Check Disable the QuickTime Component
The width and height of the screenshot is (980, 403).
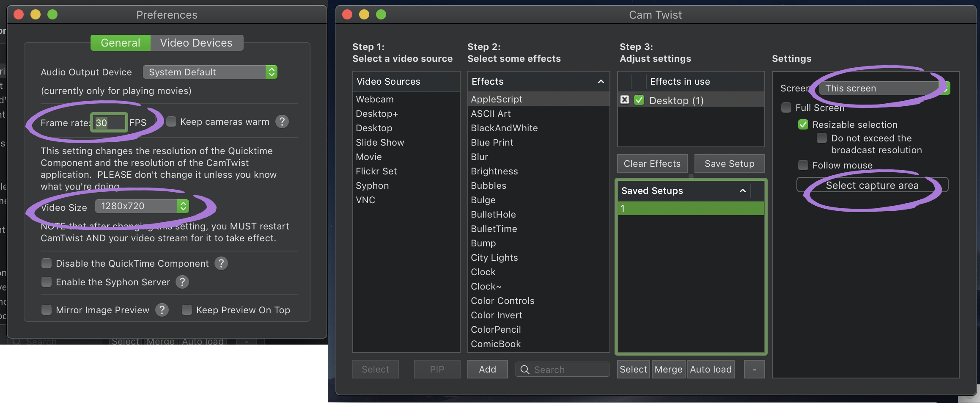coord(47,263)
